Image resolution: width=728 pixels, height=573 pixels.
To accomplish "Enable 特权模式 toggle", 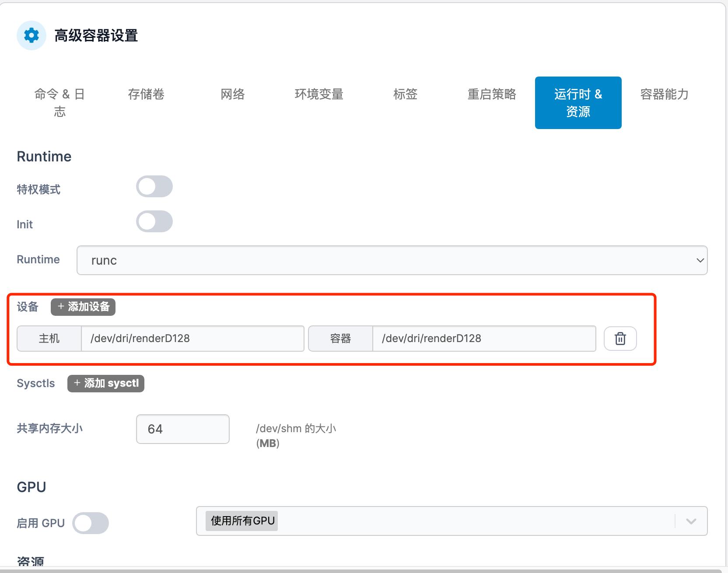I will [154, 186].
